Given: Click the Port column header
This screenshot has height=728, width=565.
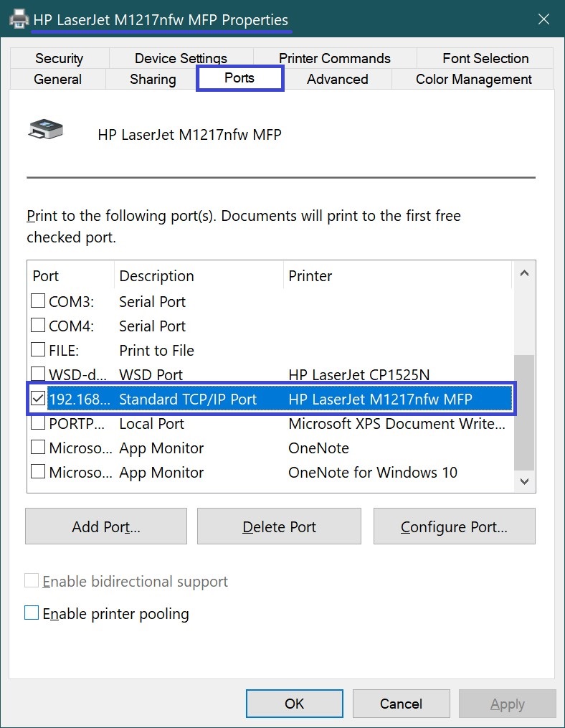Looking at the screenshot, I should [70, 276].
